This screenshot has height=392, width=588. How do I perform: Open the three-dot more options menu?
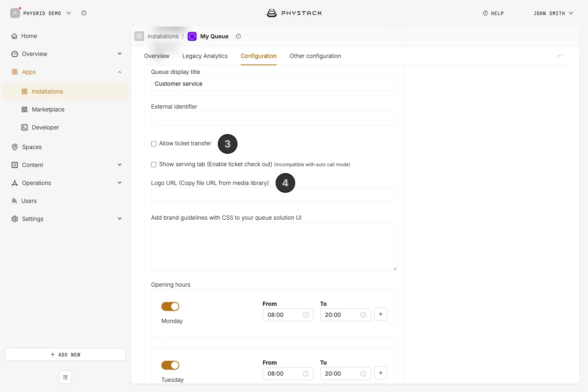coord(560,56)
